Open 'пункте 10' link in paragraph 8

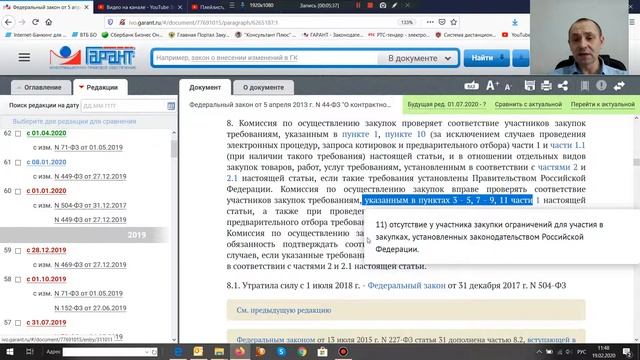(x=405, y=134)
